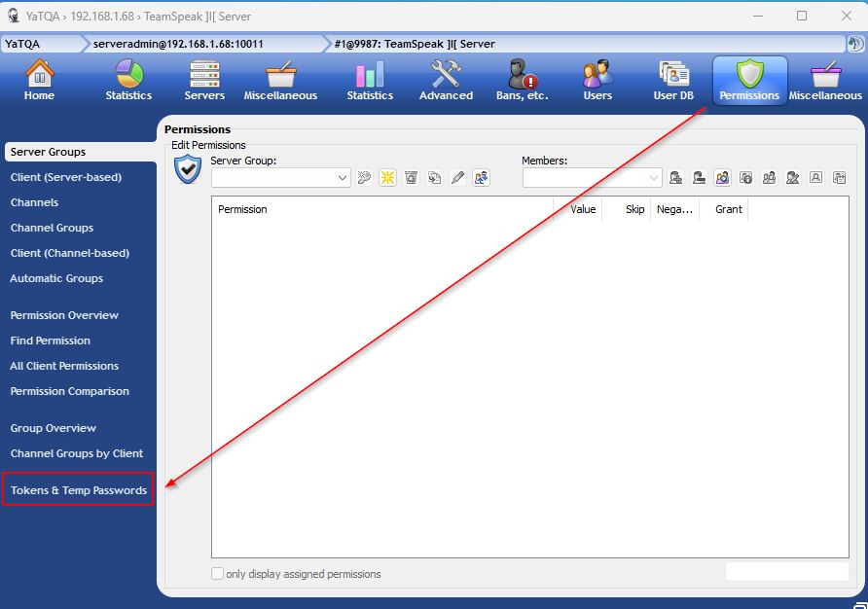The width and height of the screenshot is (868, 609).
Task: Open the Home section icon
Action: pyautogui.click(x=39, y=80)
